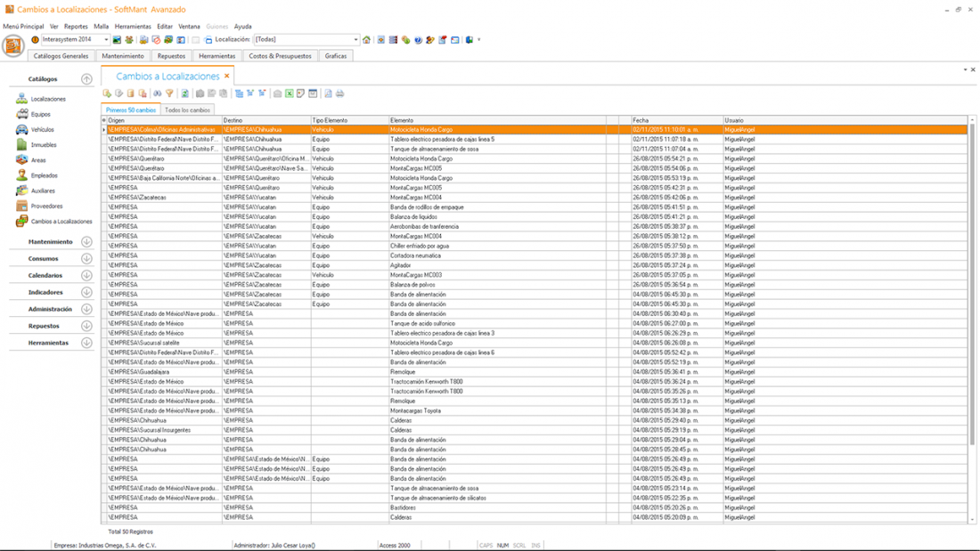This screenshot has width=980, height=551.
Task: Open Localizaciones catalog in sidebar
Action: [48, 100]
